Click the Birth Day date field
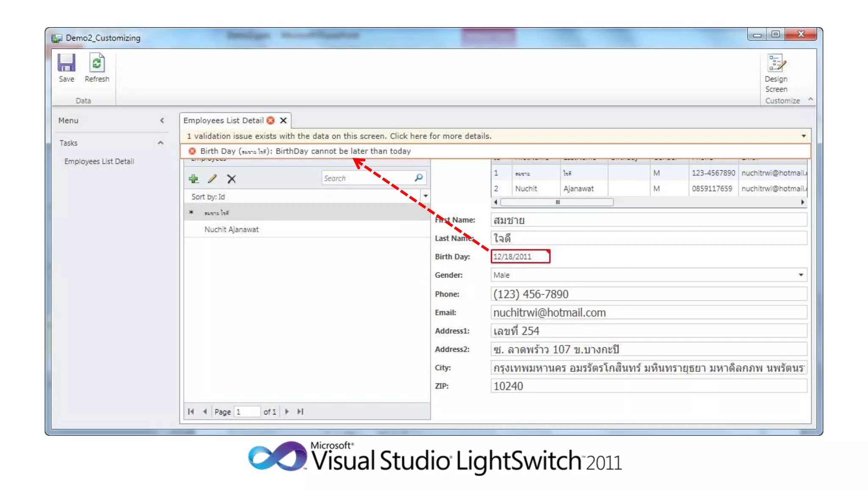The width and height of the screenshot is (868, 490). pyautogui.click(x=520, y=257)
